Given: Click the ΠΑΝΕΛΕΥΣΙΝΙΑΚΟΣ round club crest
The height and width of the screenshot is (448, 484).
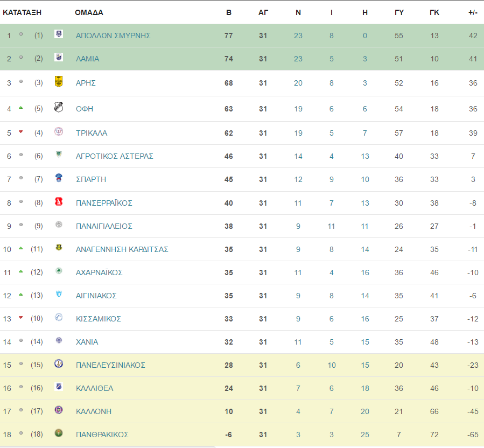Looking at the screenshot, I should pos(59,363).
